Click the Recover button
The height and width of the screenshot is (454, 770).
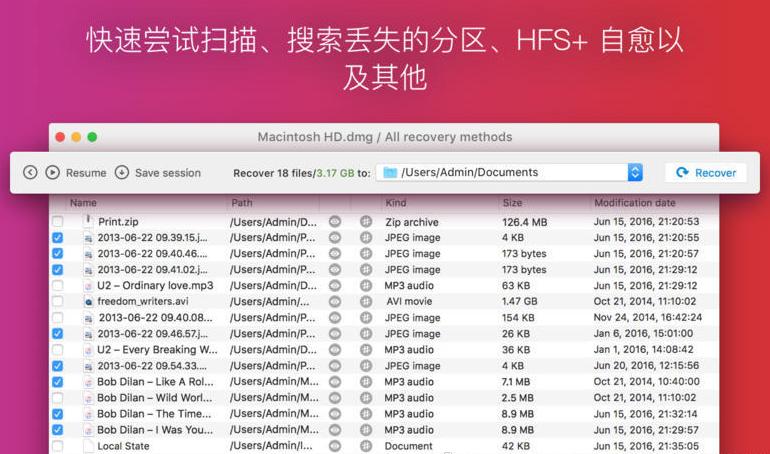point(706,173)
